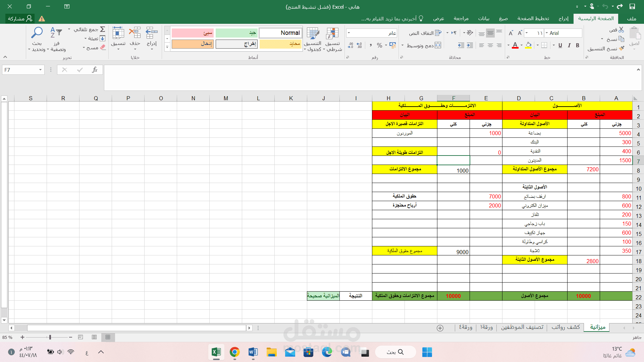Click the yellow fill color bucket
The width and height of the screenshot is (644, 362).
(x=529, y=45)
